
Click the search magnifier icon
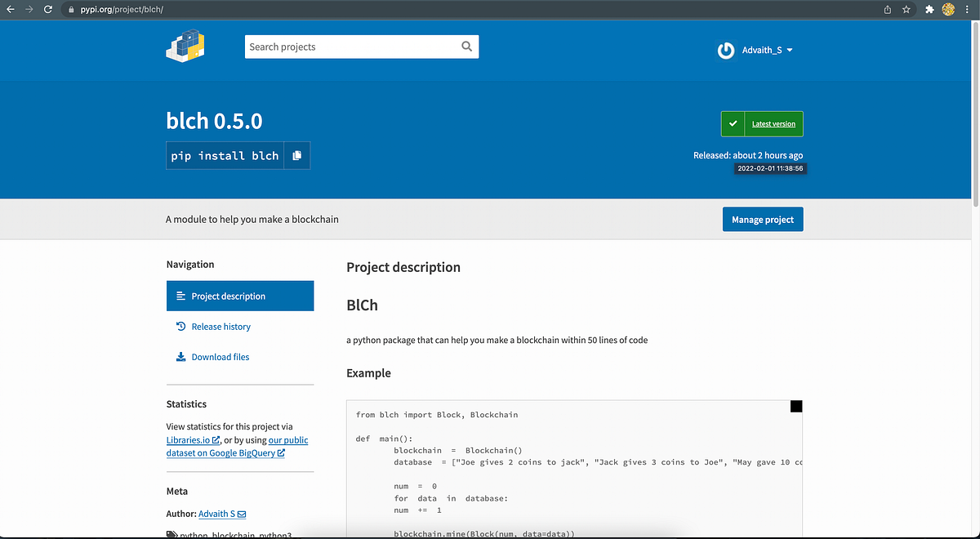465,47
